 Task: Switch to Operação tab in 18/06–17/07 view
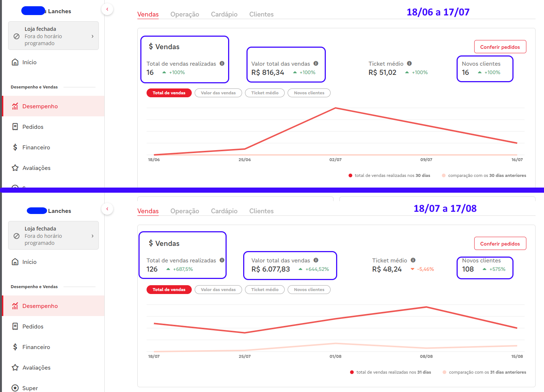tap(184, 14)
